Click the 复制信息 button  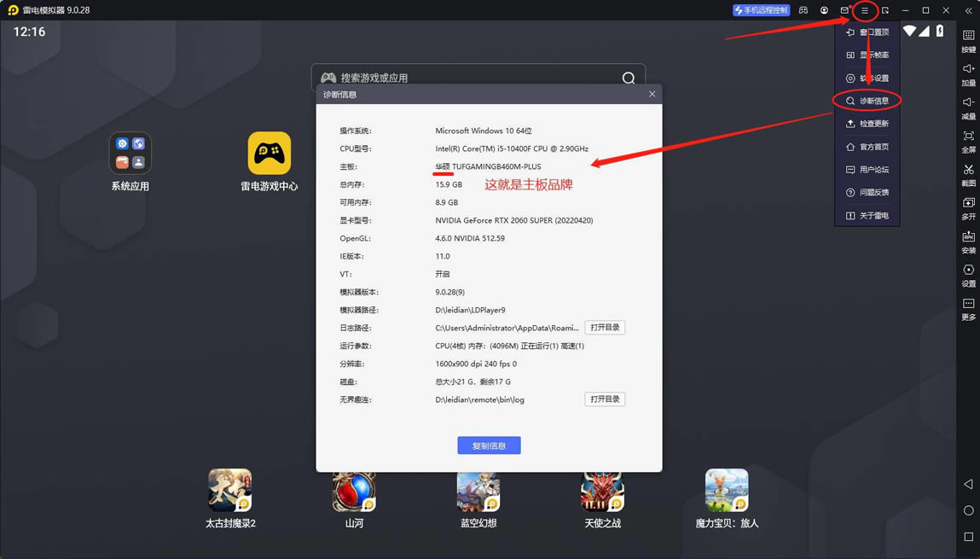click(489, 445)
